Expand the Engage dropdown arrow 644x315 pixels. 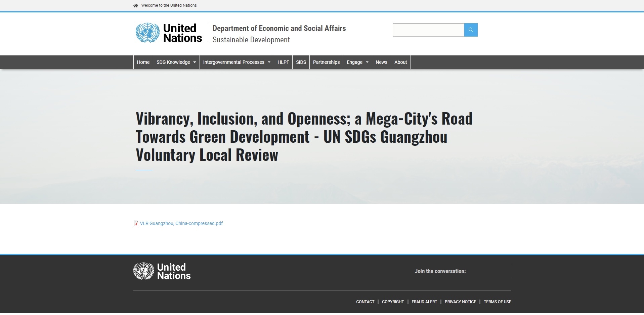point(367,62)
